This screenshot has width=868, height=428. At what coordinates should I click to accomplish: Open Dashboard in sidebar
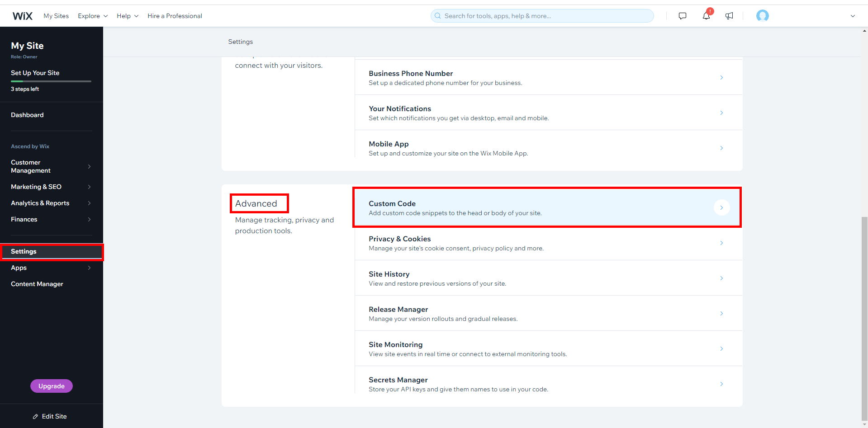click(27, 115)
